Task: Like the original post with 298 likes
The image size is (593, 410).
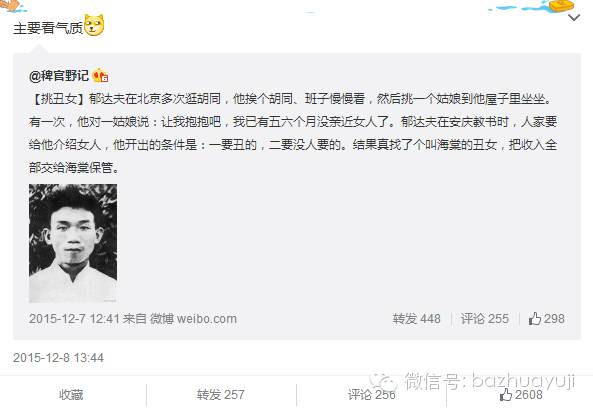Action: (x=546, y=319)
